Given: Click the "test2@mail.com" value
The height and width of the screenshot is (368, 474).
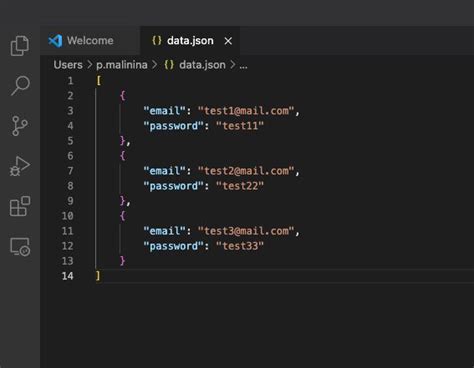Looking at the screenshot, I should coord(246,171).
